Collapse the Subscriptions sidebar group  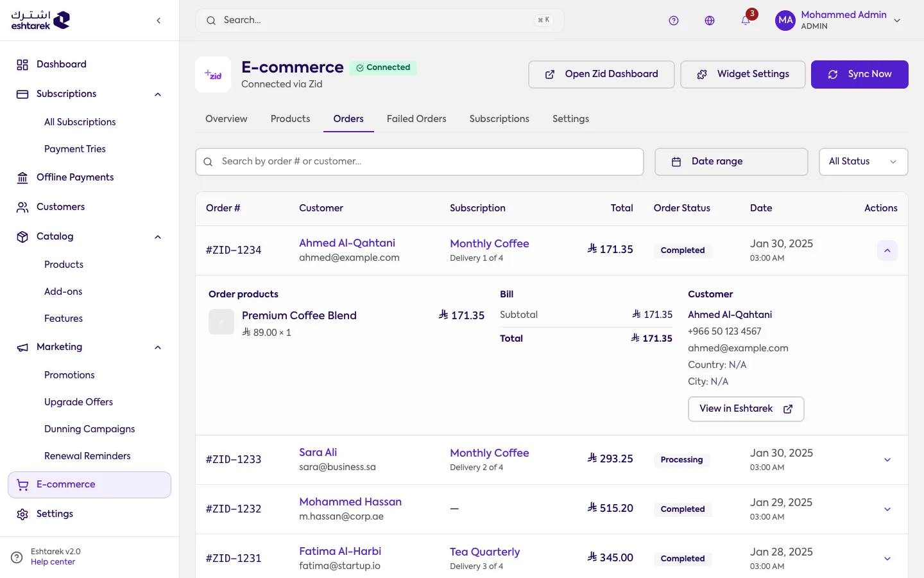[158, 94]
